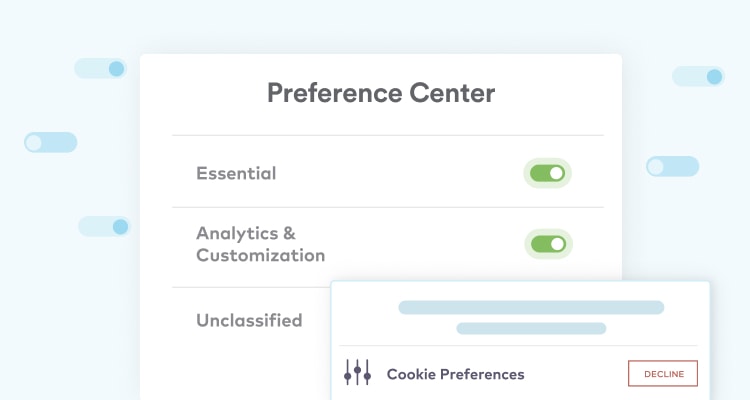The image size is (750, 400).
Task: Click divider line below Preference Center heading
Action: tap(388, 135)
